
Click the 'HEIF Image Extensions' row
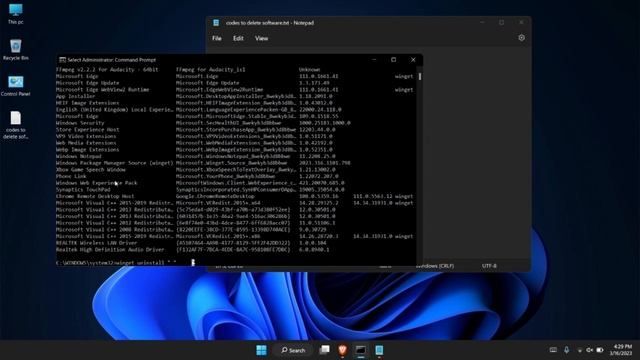click(x=234, y=103)
